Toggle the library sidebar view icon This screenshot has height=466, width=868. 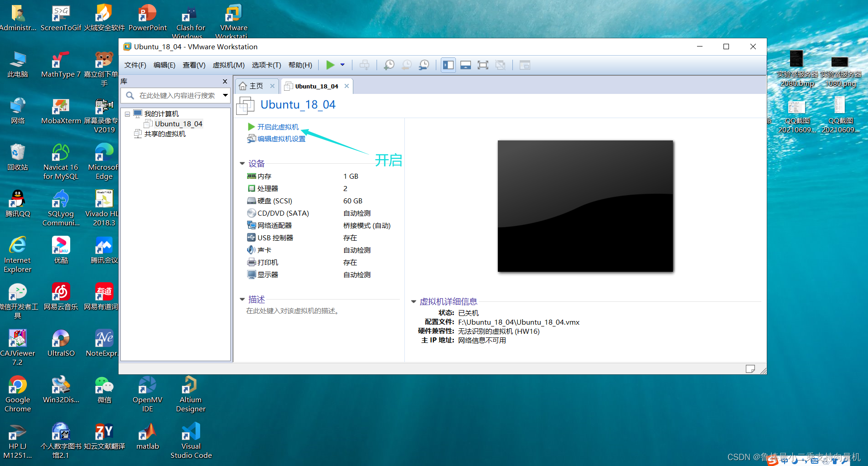click(449, 65)
